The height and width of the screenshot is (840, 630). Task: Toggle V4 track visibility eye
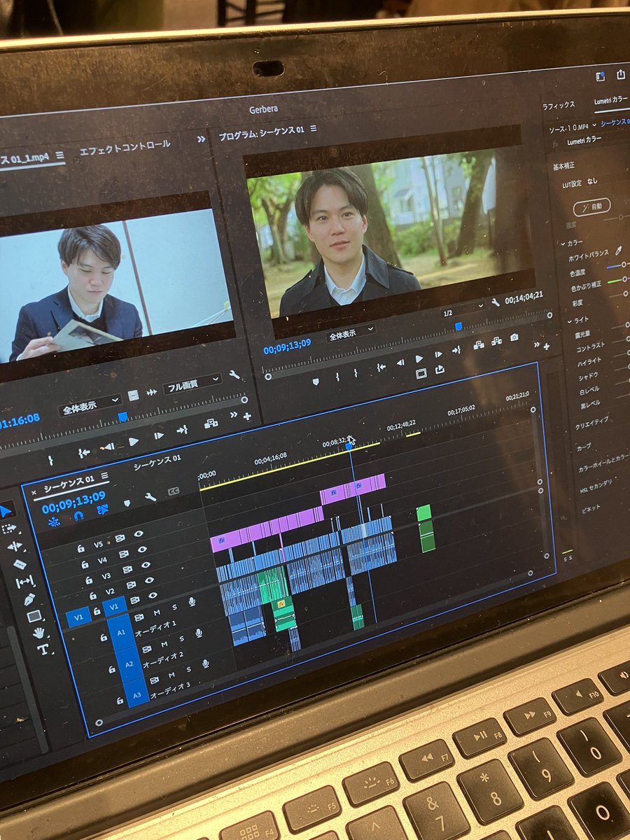click(143, 549)
